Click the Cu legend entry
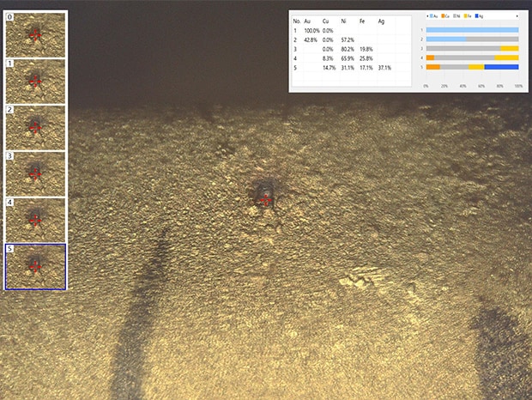 click(445, 16)
